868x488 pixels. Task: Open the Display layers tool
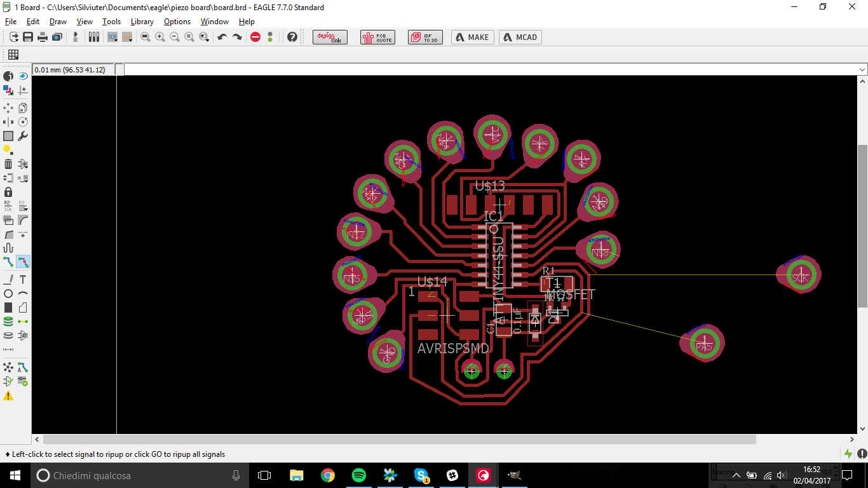[8, 90]
